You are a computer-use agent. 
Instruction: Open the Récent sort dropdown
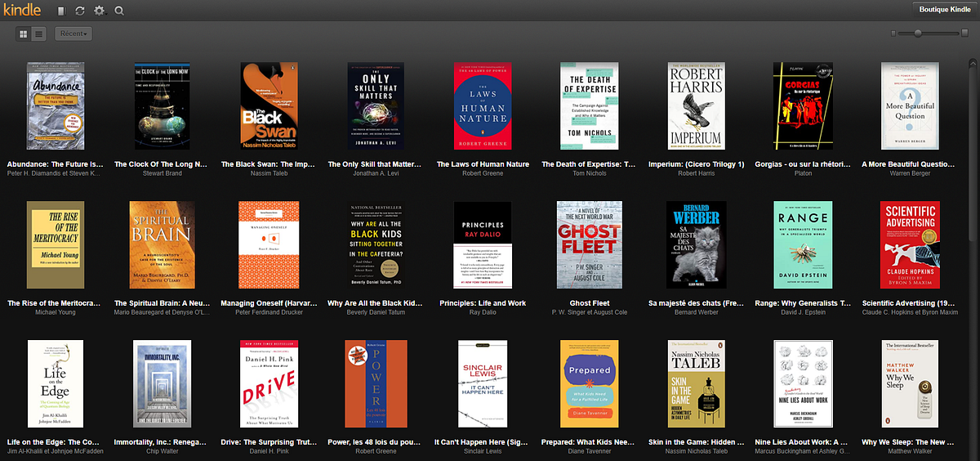(x=73, y=34)
